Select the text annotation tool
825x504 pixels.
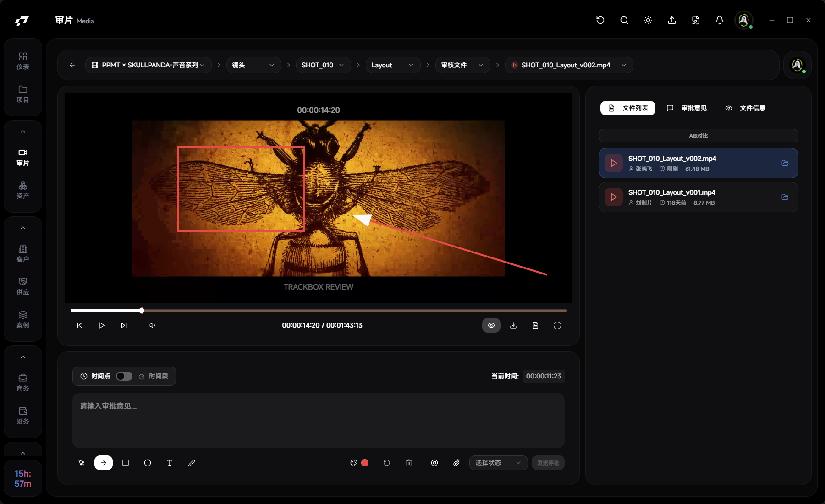tap(170, 463)
